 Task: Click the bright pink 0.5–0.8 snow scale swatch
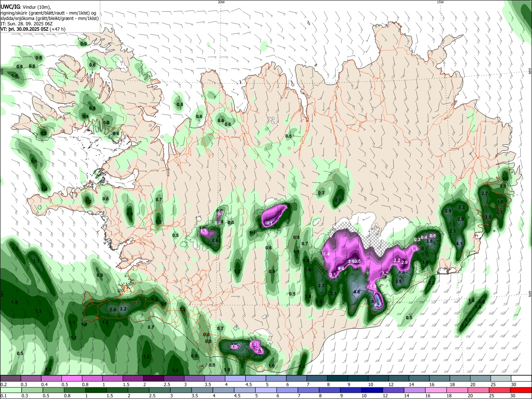click(72, 379)
